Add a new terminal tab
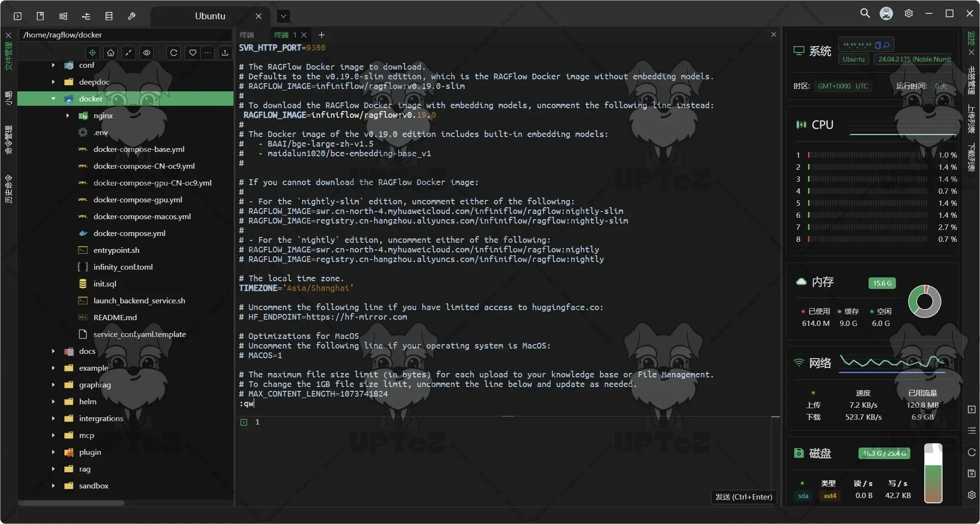980x524 pixels. [321, 35]
